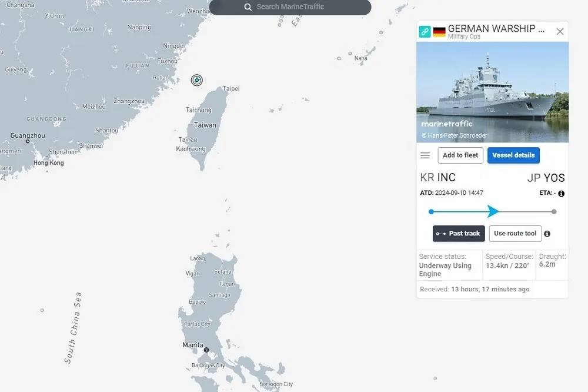The image size is (588, 392).
Task: Click Add to fleet button
Action: click(x=460, y=155)
